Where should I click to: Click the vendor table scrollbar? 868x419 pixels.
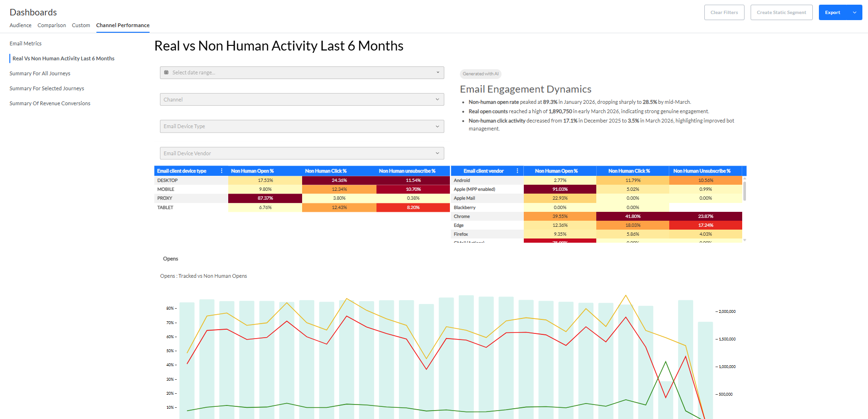[745, 191]
